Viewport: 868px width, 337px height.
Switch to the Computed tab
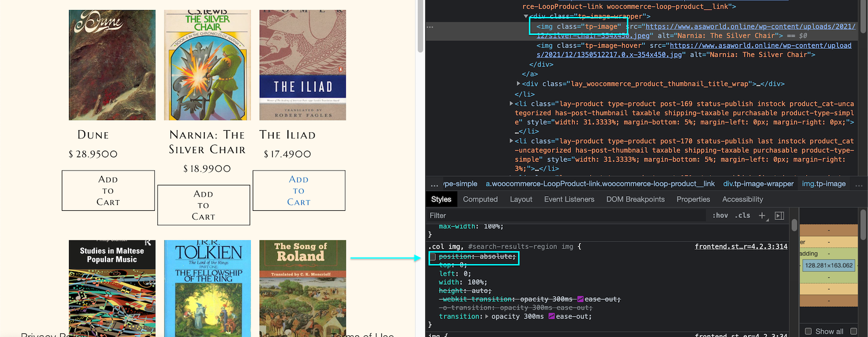click(480, 199)
